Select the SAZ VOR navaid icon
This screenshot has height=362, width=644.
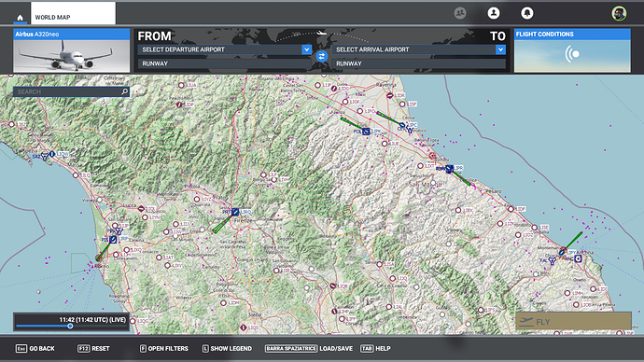(45, 156)
